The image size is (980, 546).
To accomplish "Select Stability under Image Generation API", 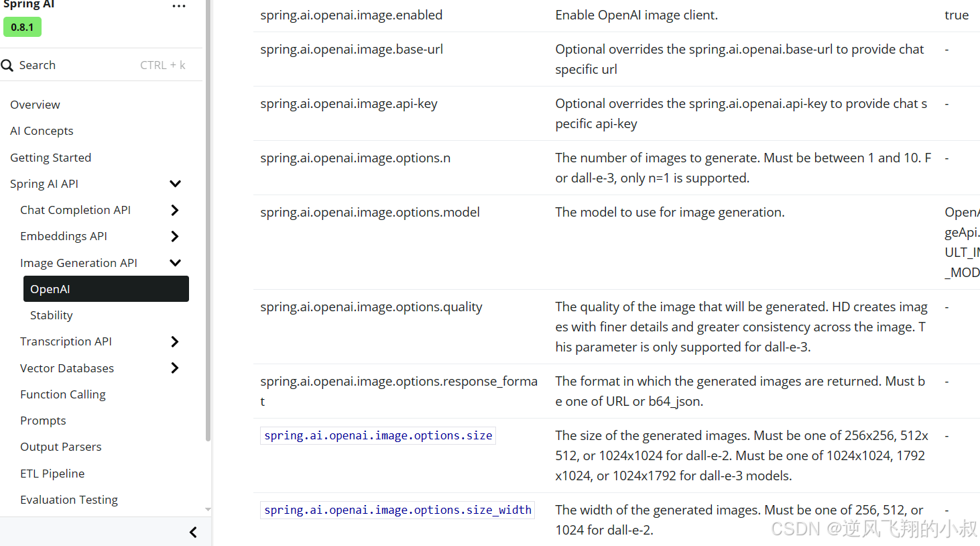I will [51, 315].
